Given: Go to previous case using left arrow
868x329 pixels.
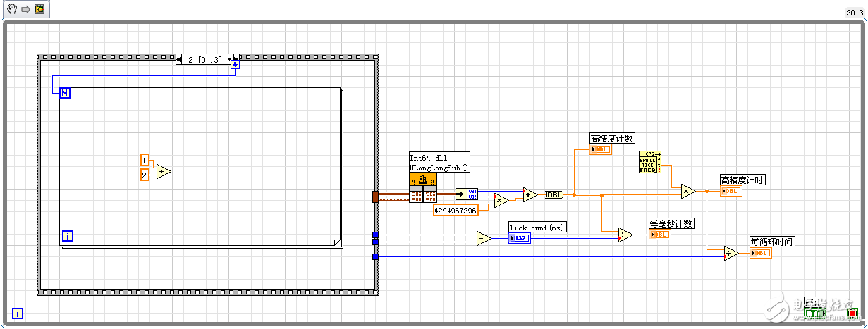Looking at the screenshot, I should pos(179,60).
